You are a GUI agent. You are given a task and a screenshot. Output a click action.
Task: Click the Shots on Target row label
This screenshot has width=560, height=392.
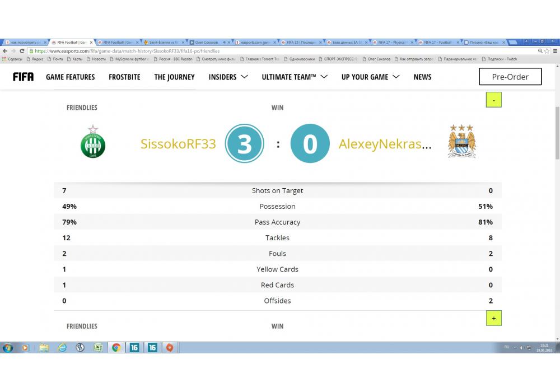click(277, 190)
